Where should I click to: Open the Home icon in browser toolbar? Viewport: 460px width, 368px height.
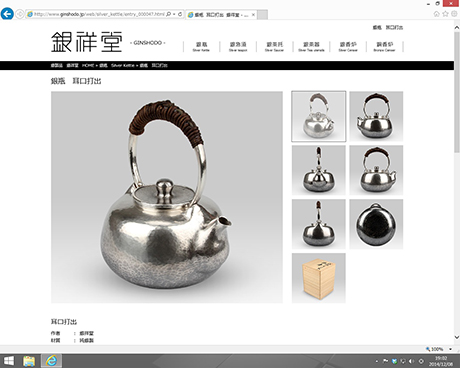coord(437,14)
